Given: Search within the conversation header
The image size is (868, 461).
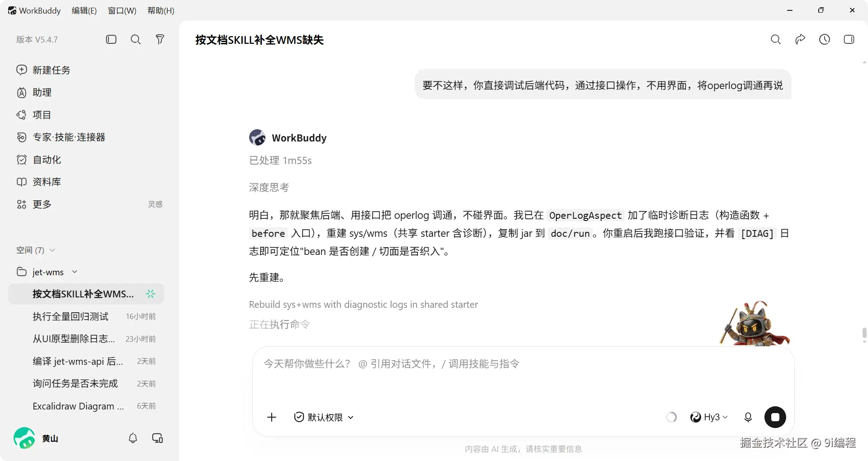Looking at the screenshot, I should 776,39.
